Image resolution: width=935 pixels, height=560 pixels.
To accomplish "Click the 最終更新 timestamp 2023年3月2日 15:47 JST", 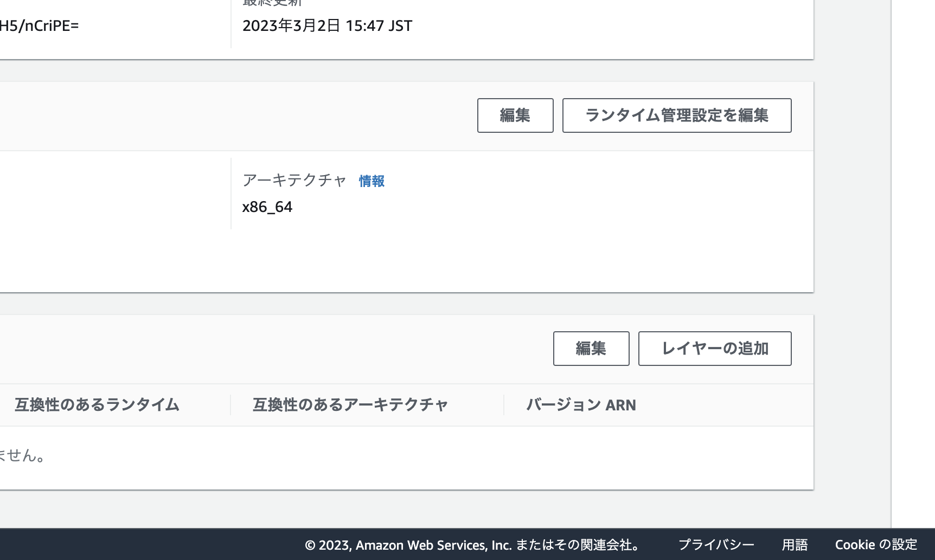I will [x=327, y=25].
